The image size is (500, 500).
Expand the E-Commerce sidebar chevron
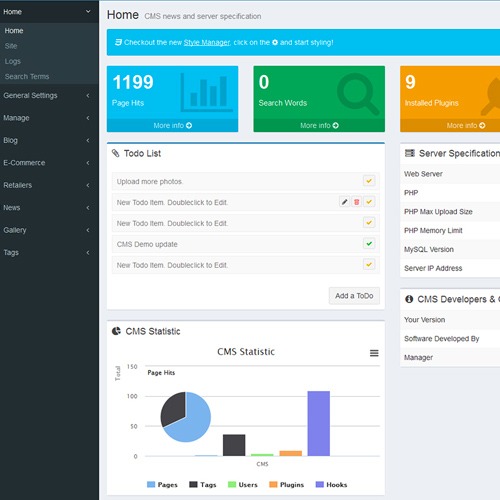coord(88,163)
